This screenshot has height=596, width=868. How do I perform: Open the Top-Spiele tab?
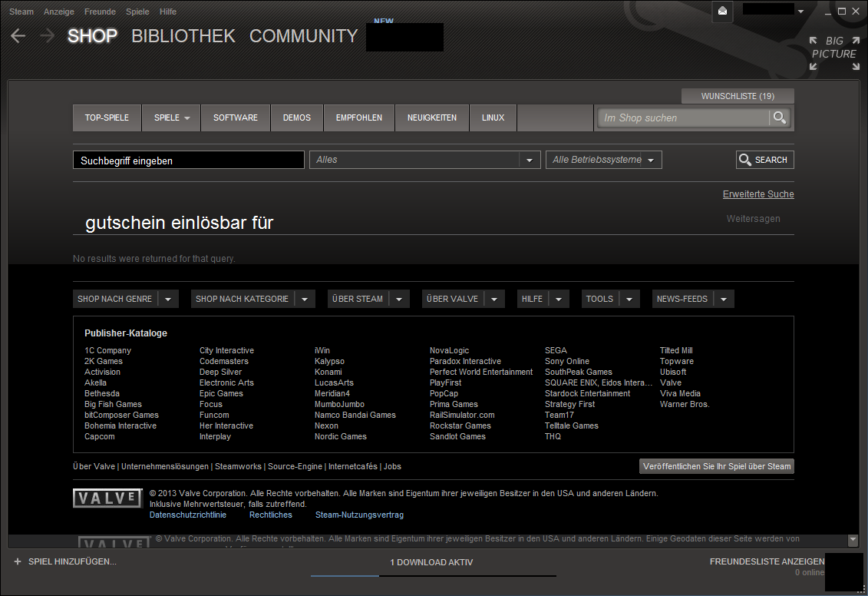(107, 118)
